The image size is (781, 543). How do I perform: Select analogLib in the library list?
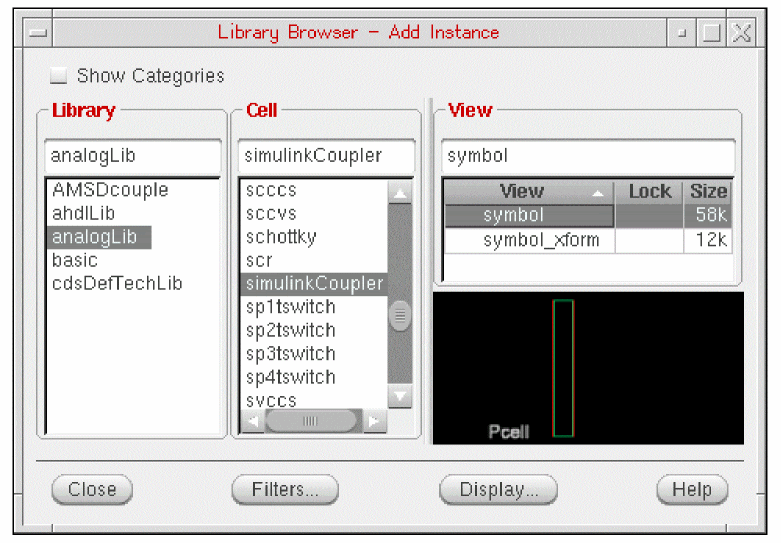[x=99, y=237]
